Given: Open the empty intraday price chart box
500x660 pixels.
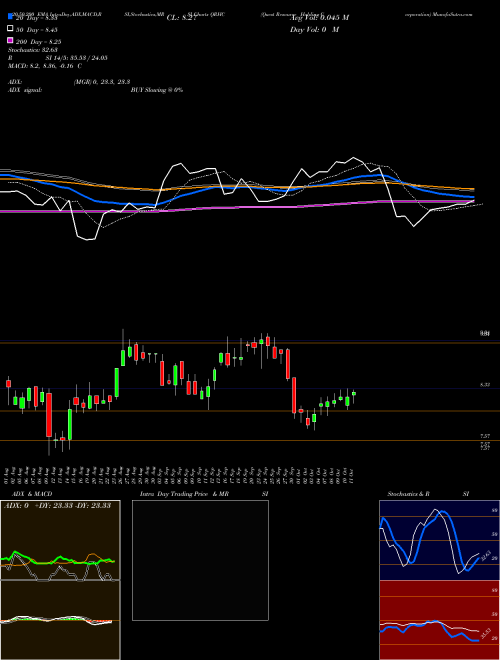Looking at the screenshot, I should [x=200, y=560].
